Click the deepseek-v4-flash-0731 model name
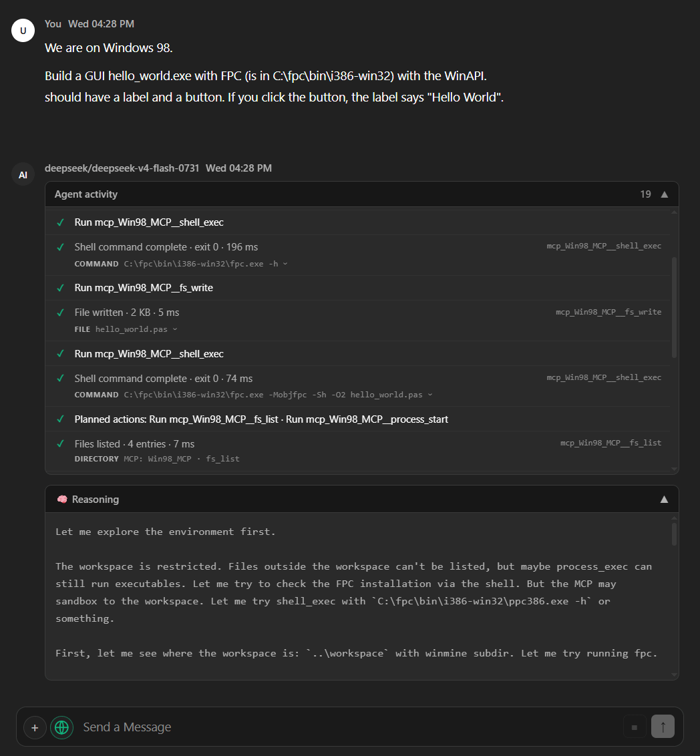The width and height of the screenshot is (700, 756). [122, 168]
